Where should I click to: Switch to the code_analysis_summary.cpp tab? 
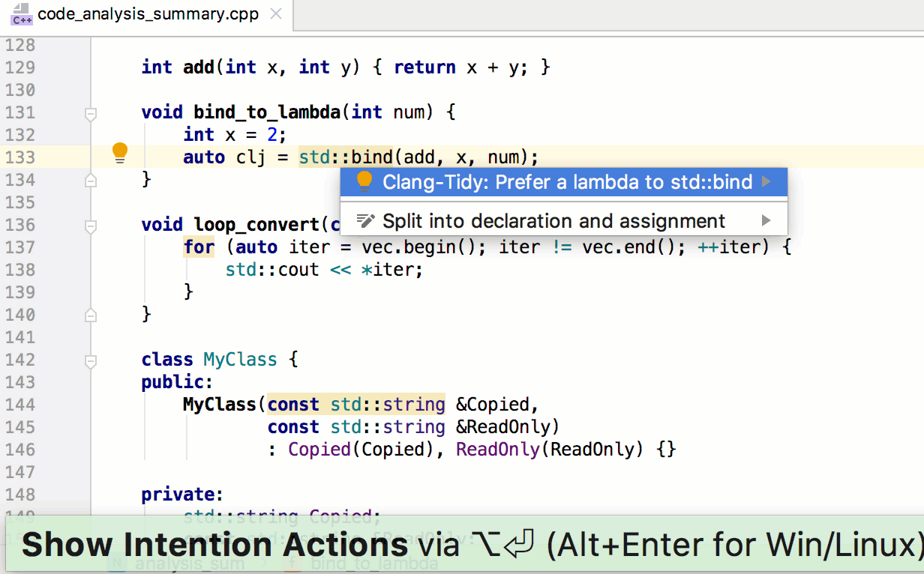tap(148, 14)
